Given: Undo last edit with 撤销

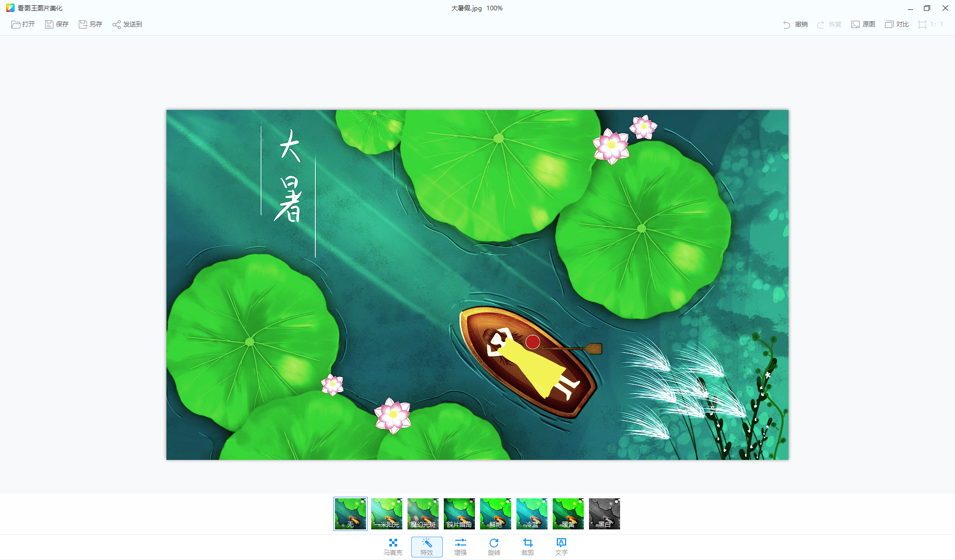Looking at the screenshot, I should (795, 24).
